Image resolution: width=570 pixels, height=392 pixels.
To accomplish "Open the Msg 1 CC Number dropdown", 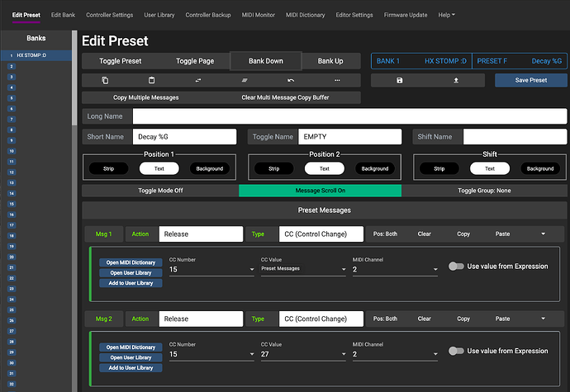I will 211,269.
